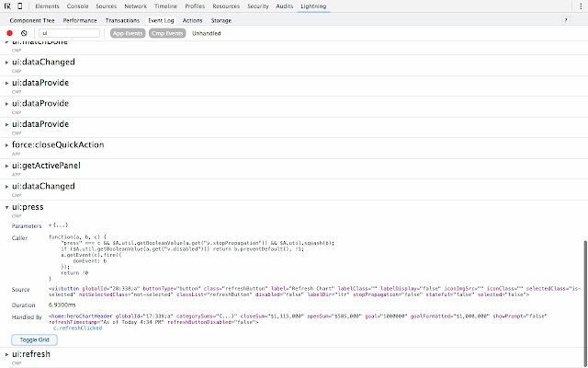This screenshot has height=368, width=588.
Task: Click the red record events button
Action: tap(10, 33)
